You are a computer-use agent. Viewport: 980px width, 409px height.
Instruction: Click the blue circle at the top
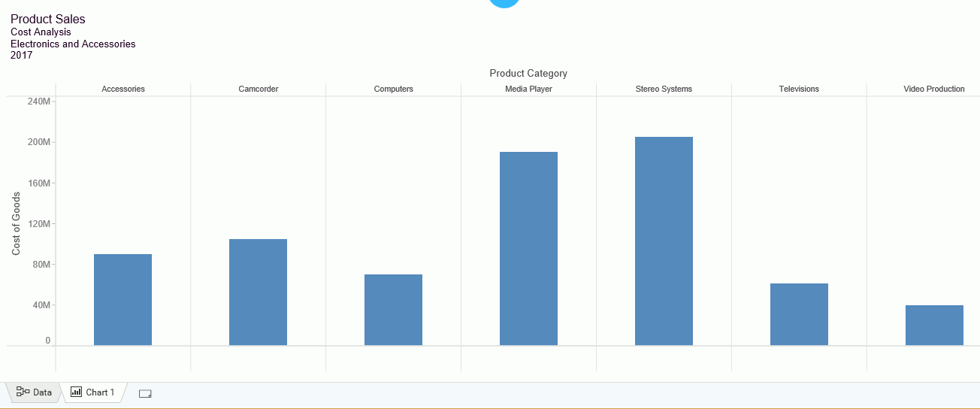click(x=504, y=2)
